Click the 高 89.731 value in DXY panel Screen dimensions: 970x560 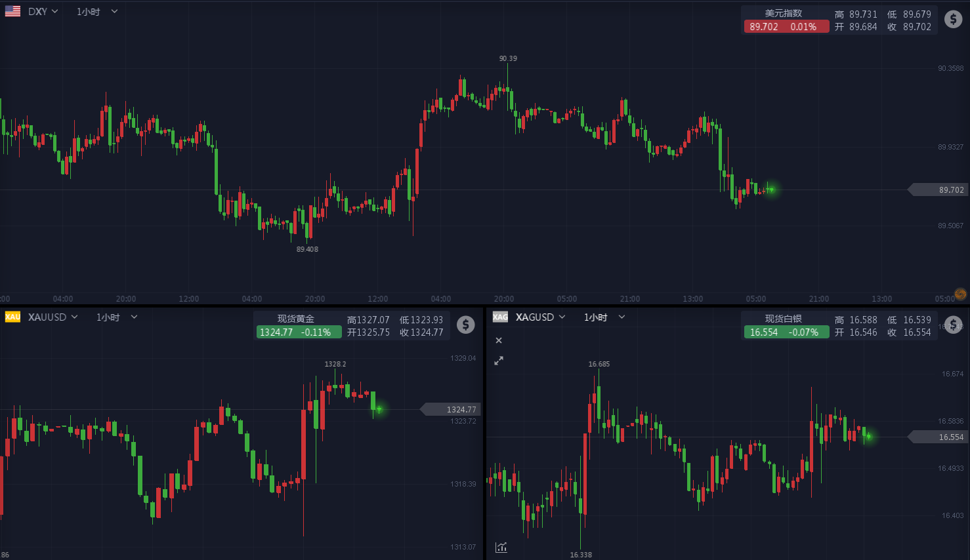tap(856, 14)
